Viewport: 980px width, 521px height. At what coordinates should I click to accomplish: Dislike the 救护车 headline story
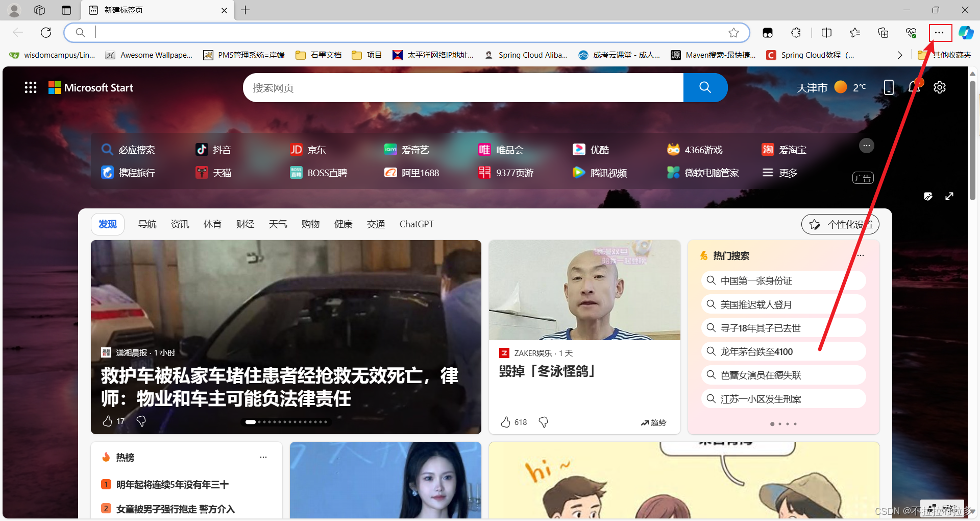[x=141, y=421]
